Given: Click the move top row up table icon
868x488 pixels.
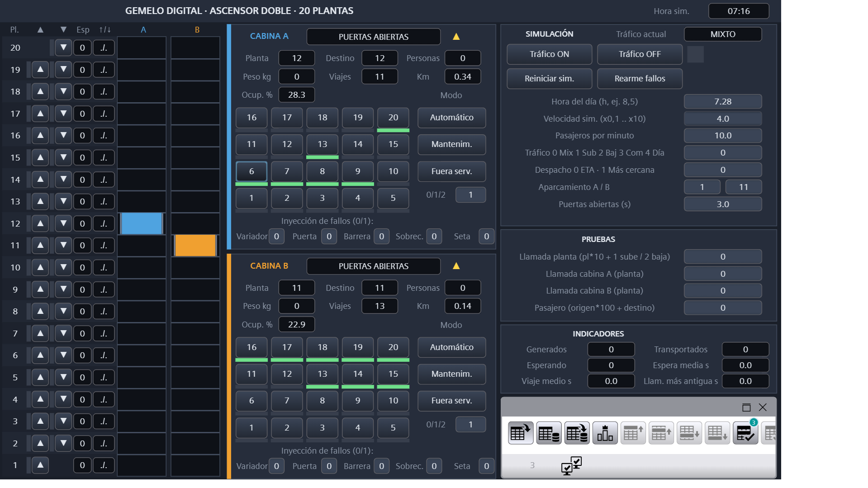Looking at the screenshot, I should click(x=633, y=433).
